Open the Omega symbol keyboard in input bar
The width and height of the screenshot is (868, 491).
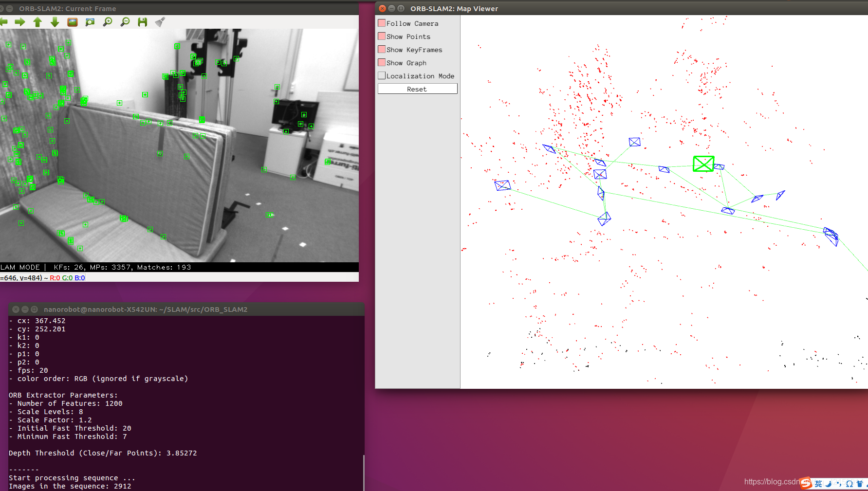(x=849, y=484)
